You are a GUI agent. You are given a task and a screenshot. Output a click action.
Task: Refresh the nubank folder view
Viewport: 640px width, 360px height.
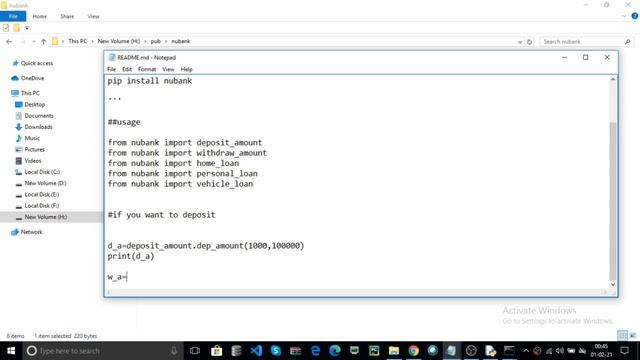coord(529,42)
